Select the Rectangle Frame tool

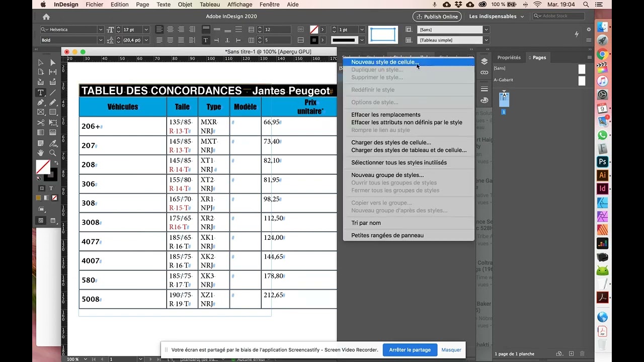[x=41, y=113]
